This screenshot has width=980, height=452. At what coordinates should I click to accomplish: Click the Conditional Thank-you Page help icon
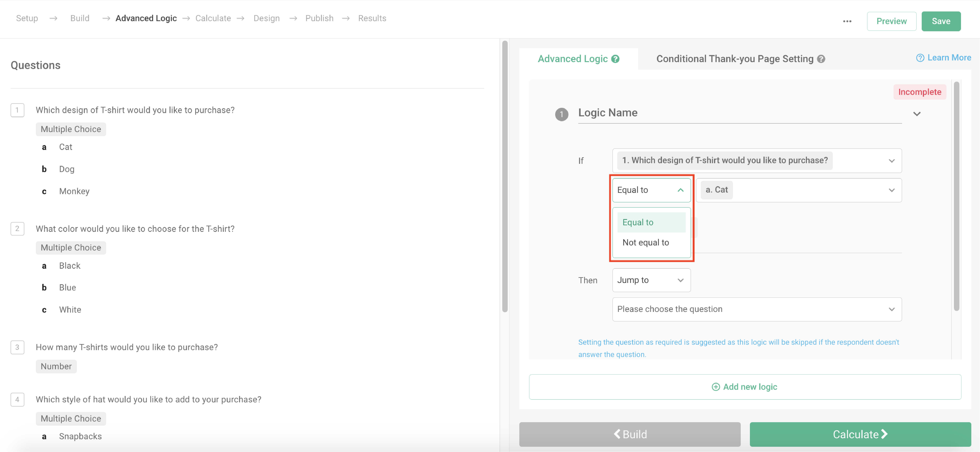[821, 59]
